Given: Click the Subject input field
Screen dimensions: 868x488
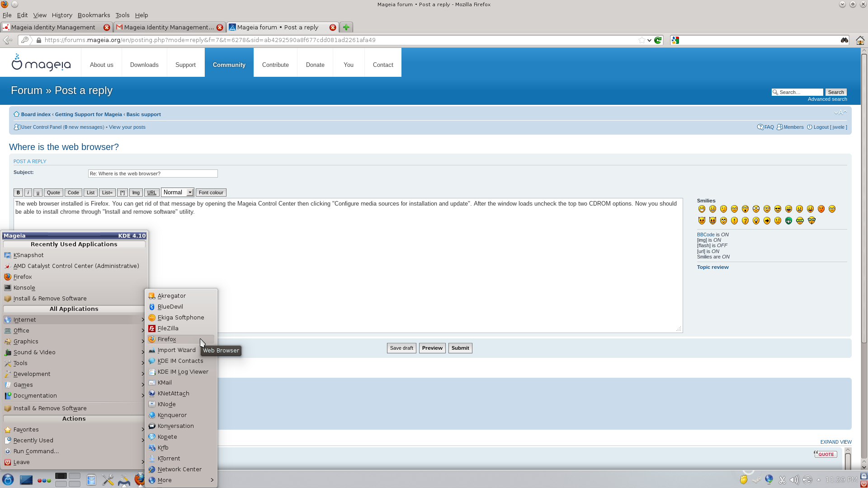Looking at the screenshot, I should (153, 174).
